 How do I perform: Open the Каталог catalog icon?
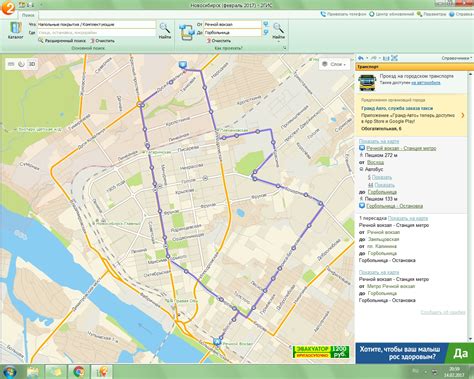point(15,31)
